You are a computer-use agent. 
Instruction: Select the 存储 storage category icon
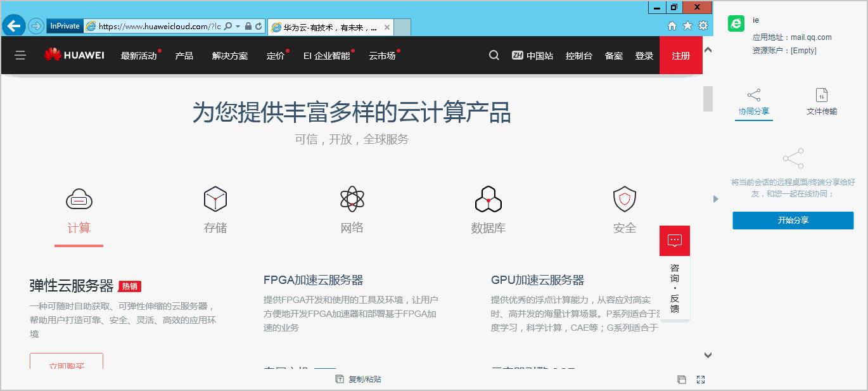(215, 200)
